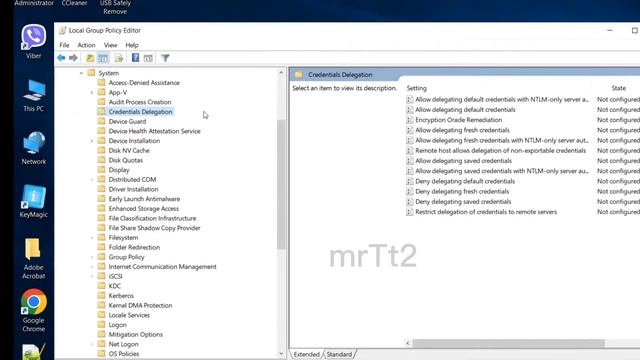Expand the Device Installation node

click(91, 141)
